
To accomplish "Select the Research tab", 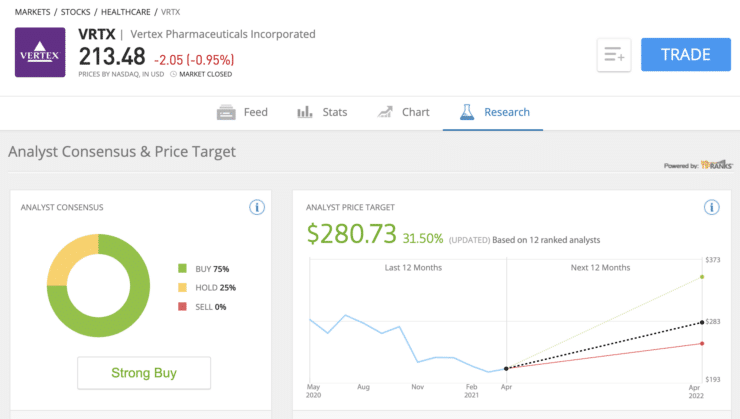I will (x=495, y=112).
